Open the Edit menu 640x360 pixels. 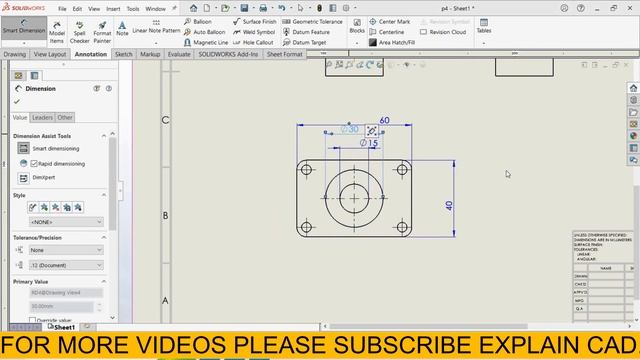point(77,9)
